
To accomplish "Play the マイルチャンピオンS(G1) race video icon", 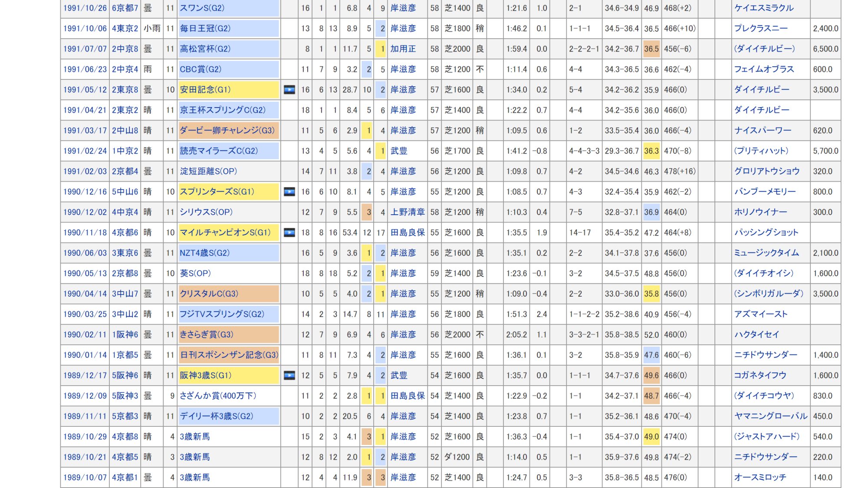I will click(289, 233).
